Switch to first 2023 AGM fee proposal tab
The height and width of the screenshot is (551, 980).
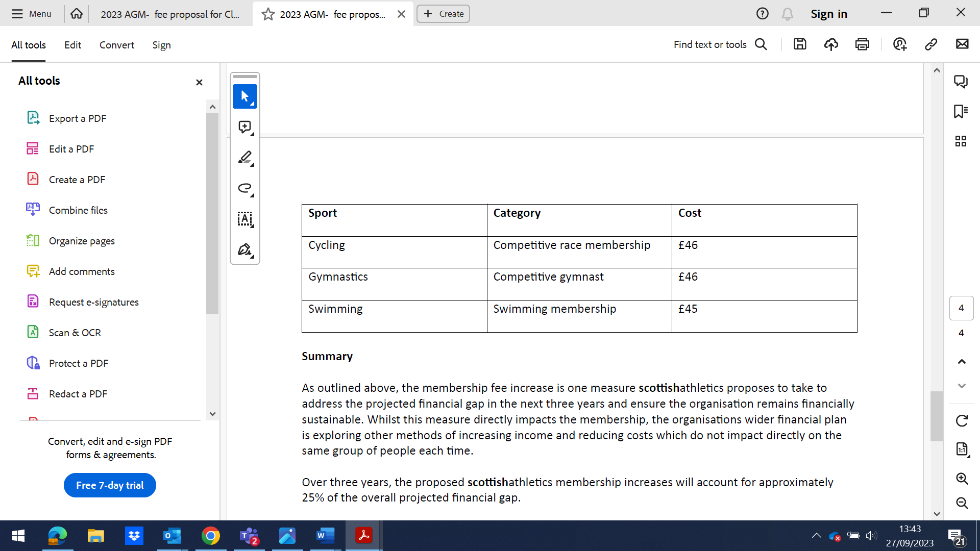pyautogui.click(x=170, y=14)
